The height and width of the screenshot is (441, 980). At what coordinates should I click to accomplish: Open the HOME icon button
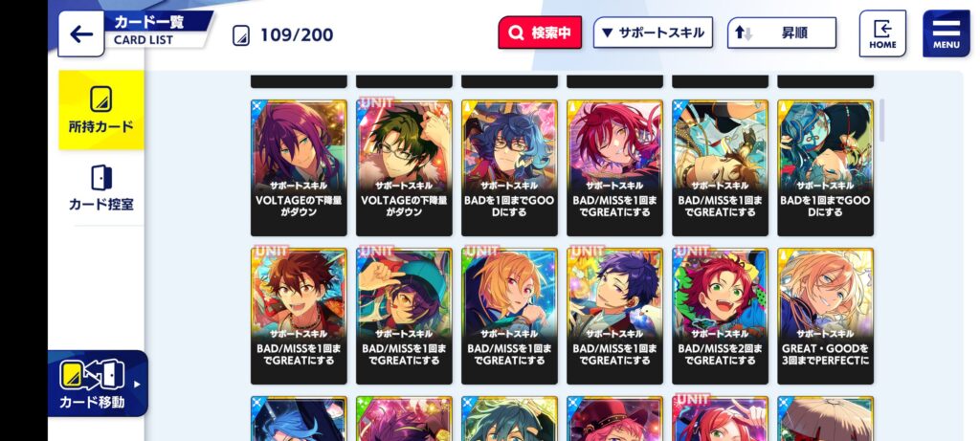point(881,33)
